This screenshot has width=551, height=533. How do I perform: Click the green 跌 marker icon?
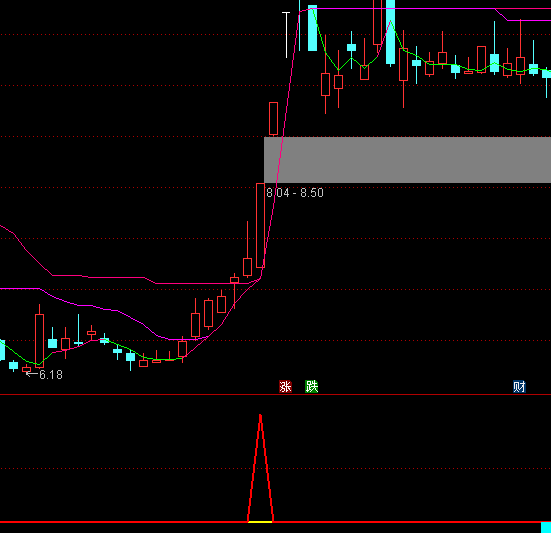(x=312, y=386)
